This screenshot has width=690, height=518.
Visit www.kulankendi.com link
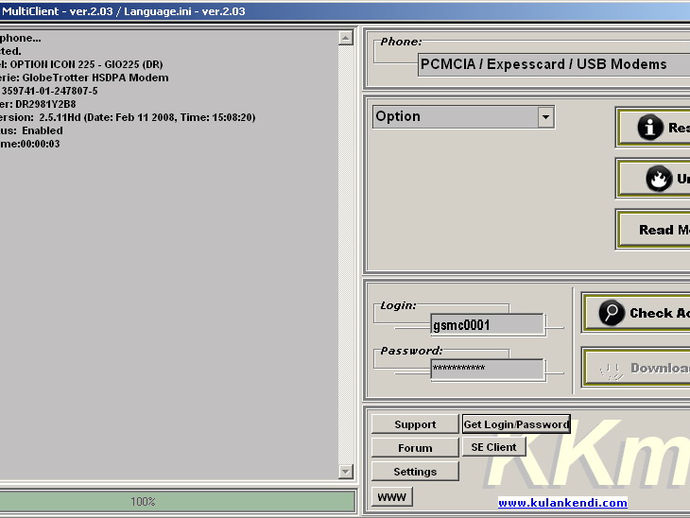pos(563,503)
